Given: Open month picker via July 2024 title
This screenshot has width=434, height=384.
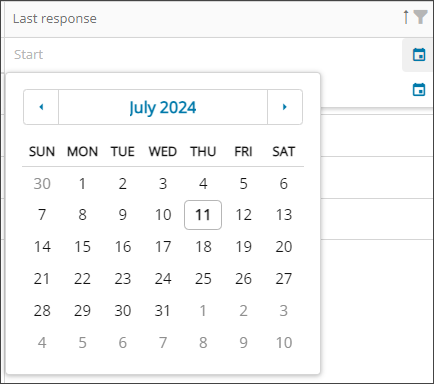Looking at the screenshot, I should 163,107.
